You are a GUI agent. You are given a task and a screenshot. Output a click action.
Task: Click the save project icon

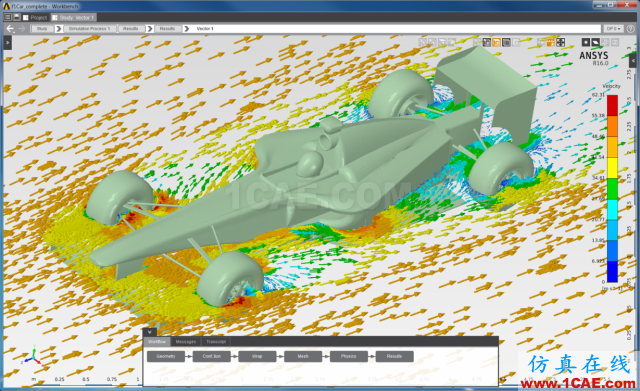coord(17,17)
